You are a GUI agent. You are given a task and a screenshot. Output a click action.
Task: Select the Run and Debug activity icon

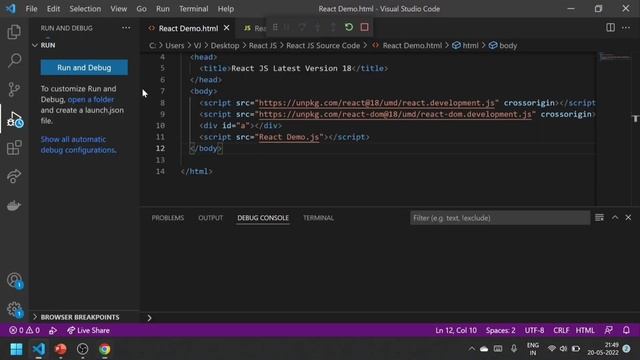point(15,119)
